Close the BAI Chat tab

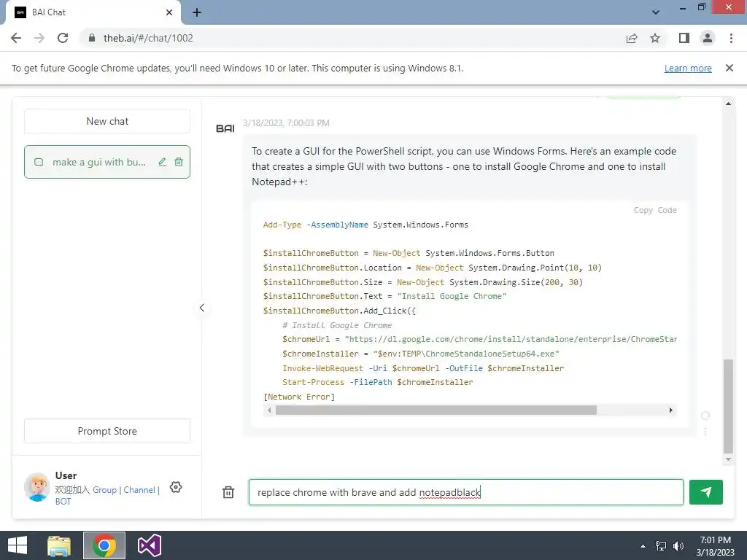click(x=169, y=12)
